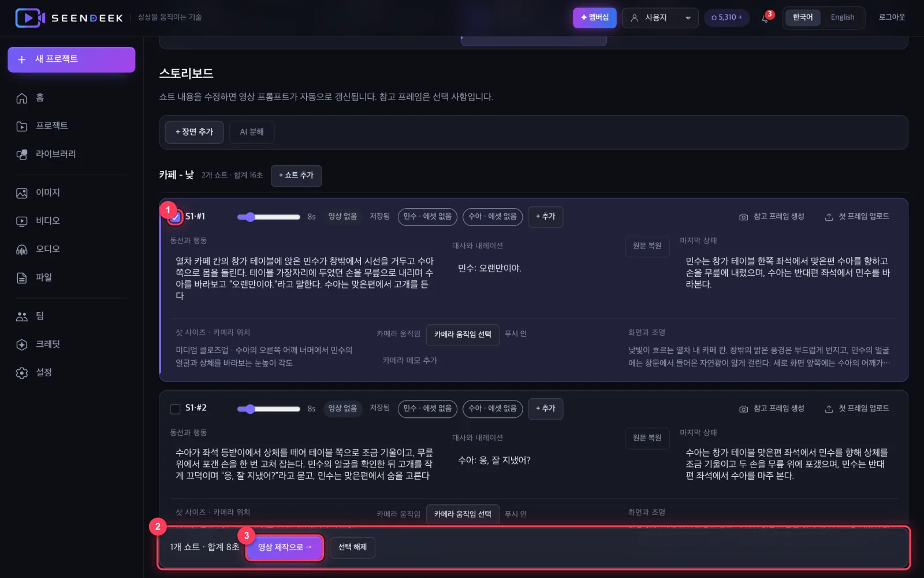Add a new scene
Screen dimensions: 924x578
(195, 132)
